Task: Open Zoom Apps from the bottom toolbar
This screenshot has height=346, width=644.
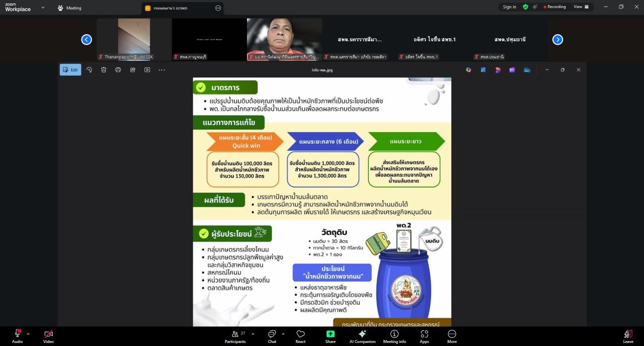Action: pyautogui.click(x=424, y=336)
